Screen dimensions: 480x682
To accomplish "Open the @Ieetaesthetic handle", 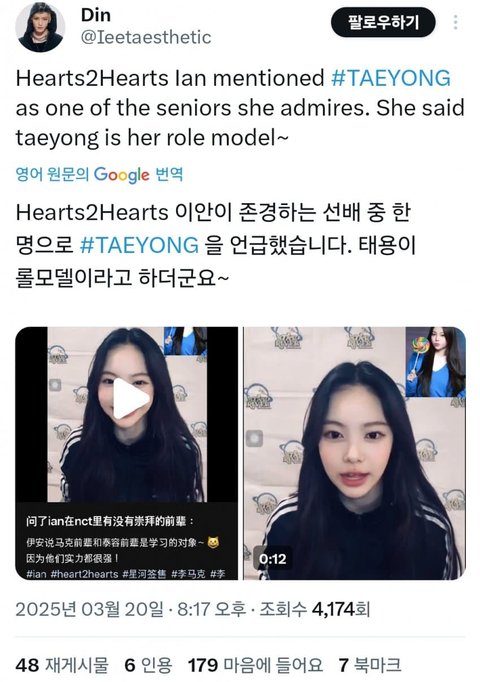I will click(x=146, y=38).
